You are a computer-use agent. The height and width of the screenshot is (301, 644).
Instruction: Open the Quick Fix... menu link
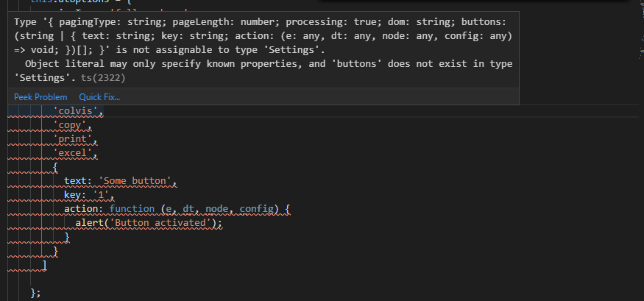coord(99,97)
